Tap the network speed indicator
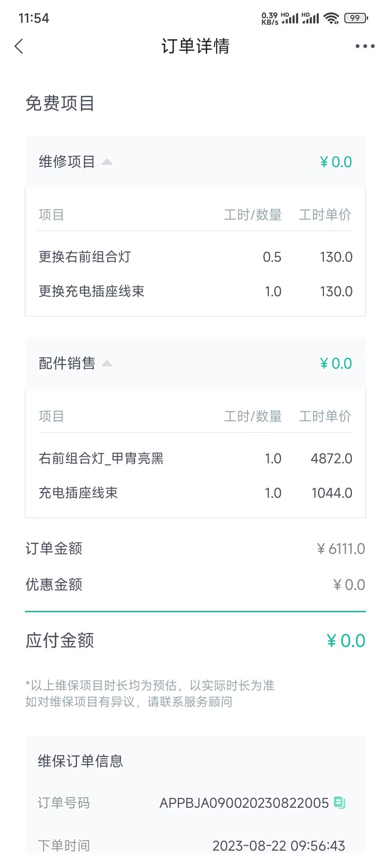 point(269,18)
